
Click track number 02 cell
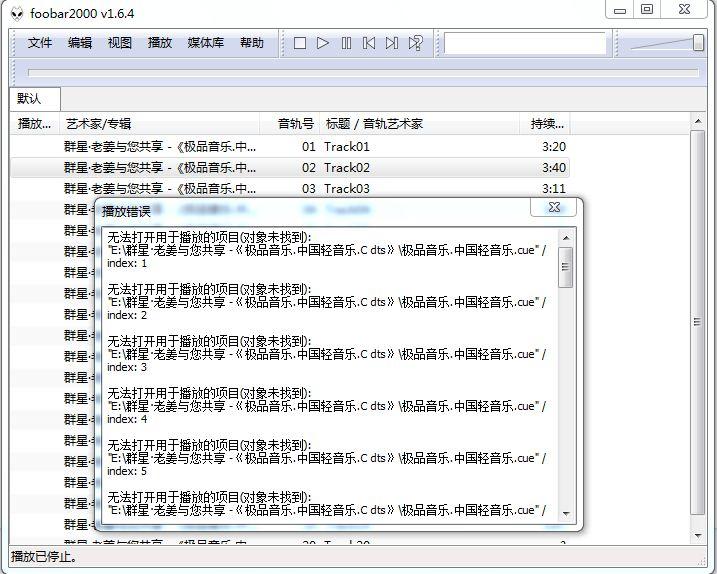(x=309, y=168)
